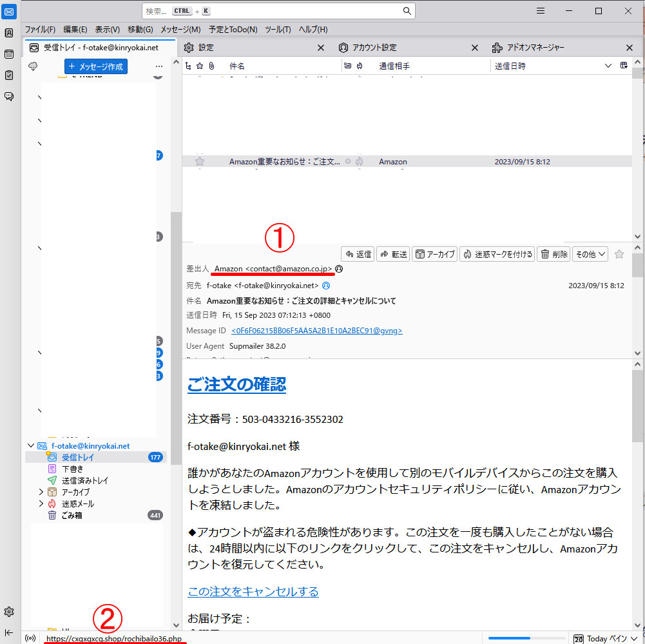Click the アーカイブ button in message header
This screenshot has height=644, width=645.
click(x=435, y=254)
